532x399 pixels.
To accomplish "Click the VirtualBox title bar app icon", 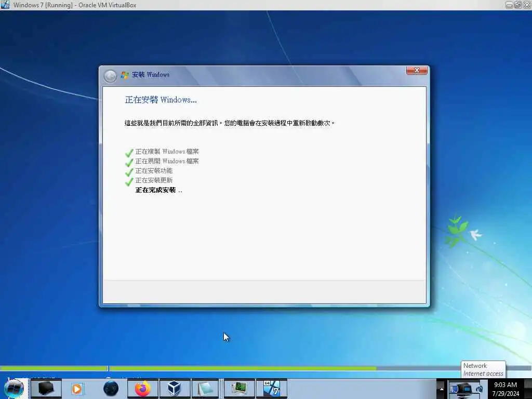I will point(5,5).
